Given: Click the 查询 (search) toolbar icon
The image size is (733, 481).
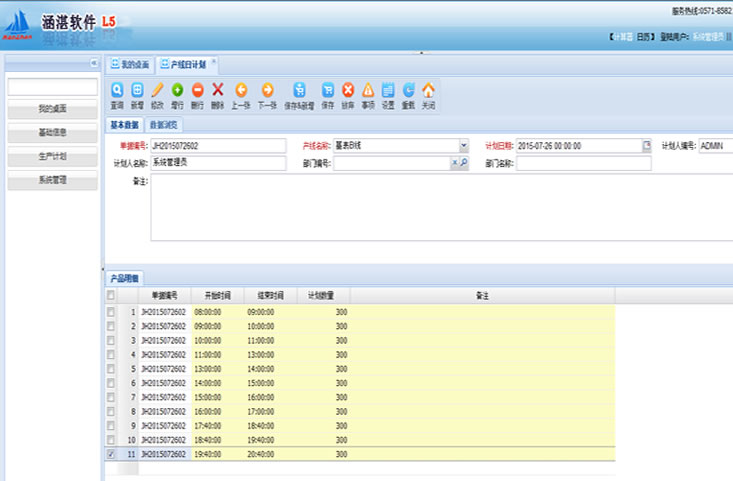Looking at the screenshot, I should click(117, 91).
